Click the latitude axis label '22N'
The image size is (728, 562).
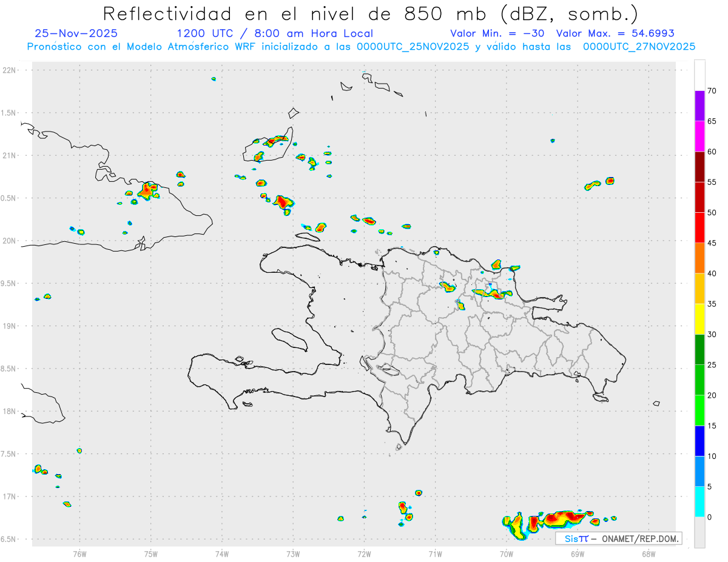click(10, 70)
